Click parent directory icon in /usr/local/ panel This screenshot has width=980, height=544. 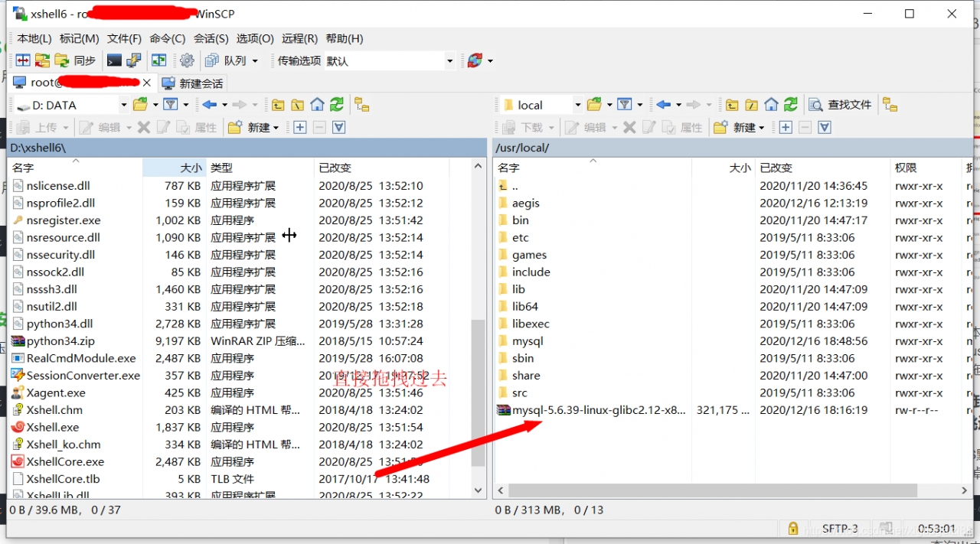(x=732, y=105)
